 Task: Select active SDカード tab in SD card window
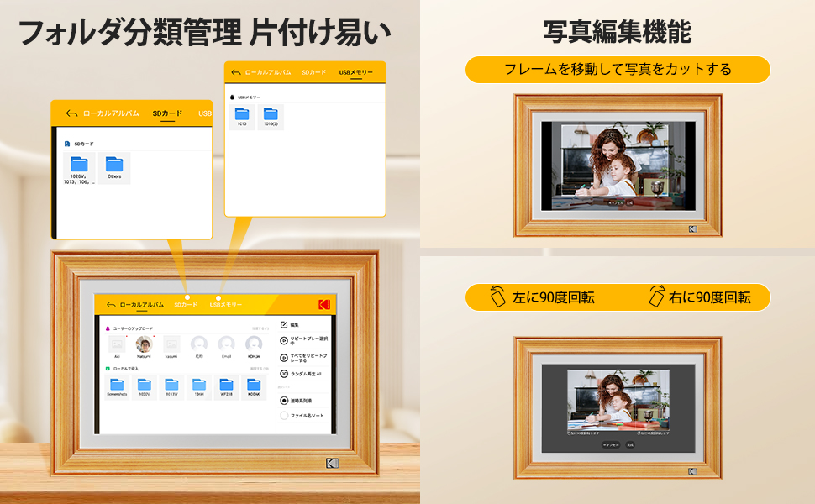pos(167,113)
